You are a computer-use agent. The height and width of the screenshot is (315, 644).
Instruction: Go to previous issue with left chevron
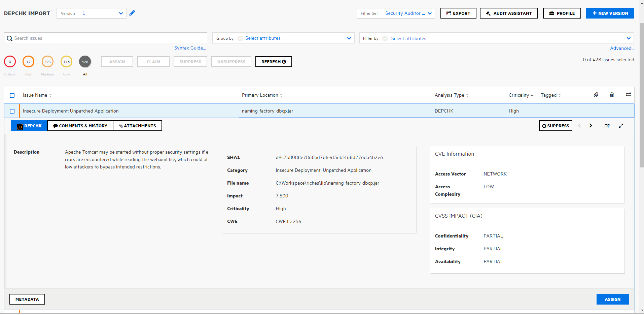coord(579,126)
